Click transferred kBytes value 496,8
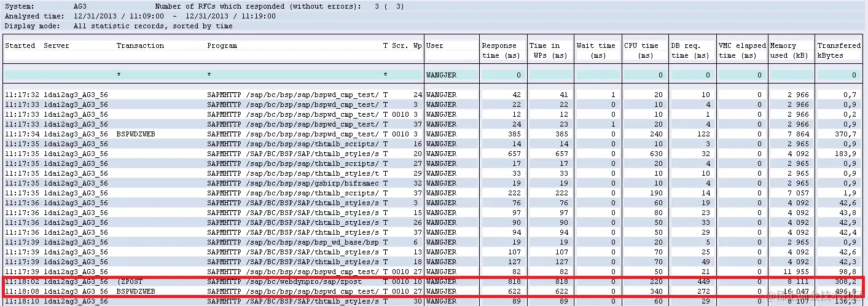Image resolution: width=868 pixels, height=306 pixels. point(845,291)
